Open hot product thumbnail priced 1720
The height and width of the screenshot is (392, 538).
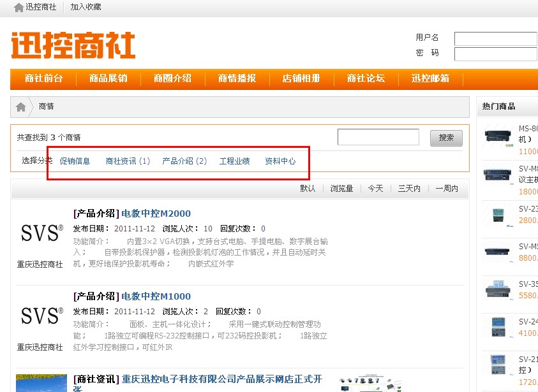[x=498, y=365]
